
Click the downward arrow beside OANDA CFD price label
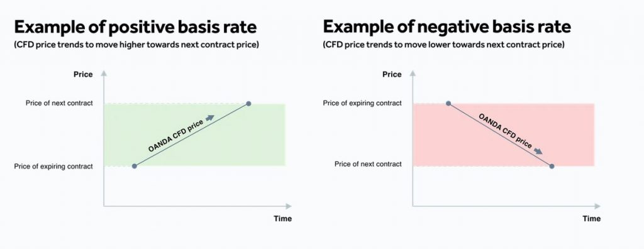[x=538, y=151]
